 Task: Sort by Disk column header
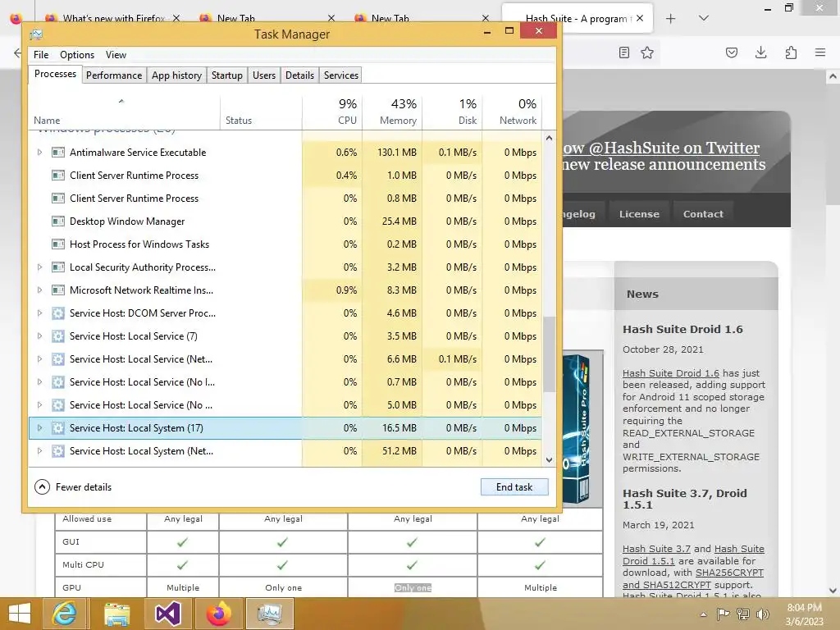452,112
